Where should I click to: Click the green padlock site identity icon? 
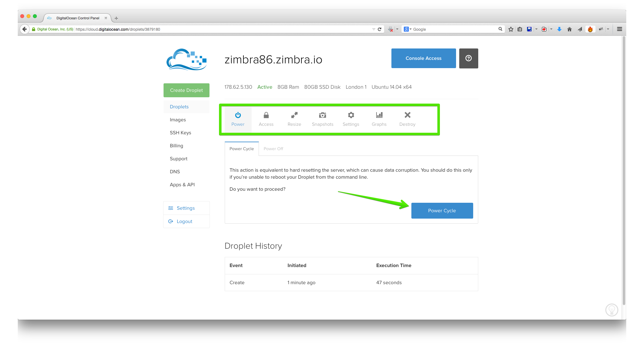(x=34, y=29)
